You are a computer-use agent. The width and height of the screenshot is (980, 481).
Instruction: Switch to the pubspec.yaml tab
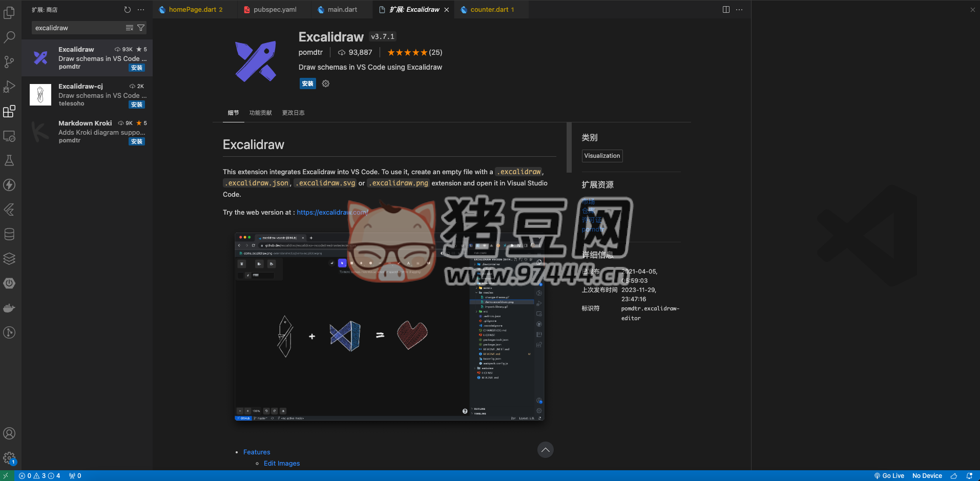275,10
